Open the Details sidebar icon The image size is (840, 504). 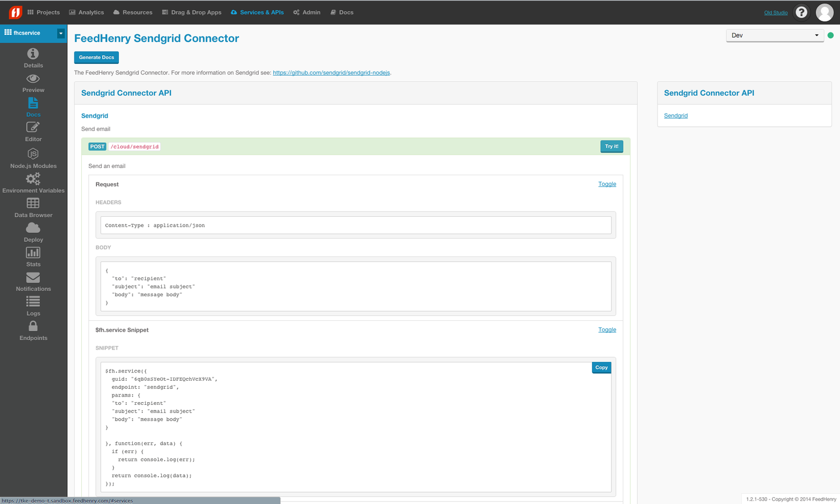[x=33, y=54]
